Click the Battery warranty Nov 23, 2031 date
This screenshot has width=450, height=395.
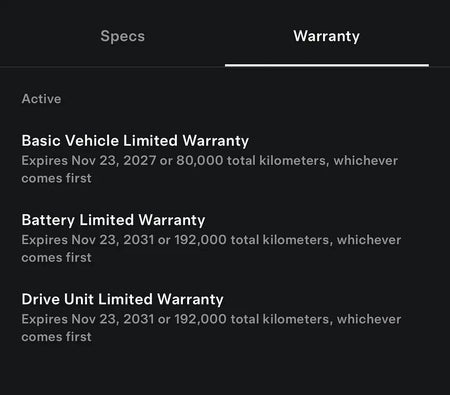[113, 240]
